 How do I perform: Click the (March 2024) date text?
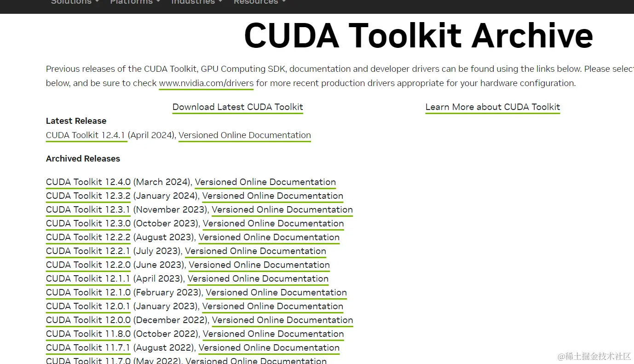(x=163, y=182)
